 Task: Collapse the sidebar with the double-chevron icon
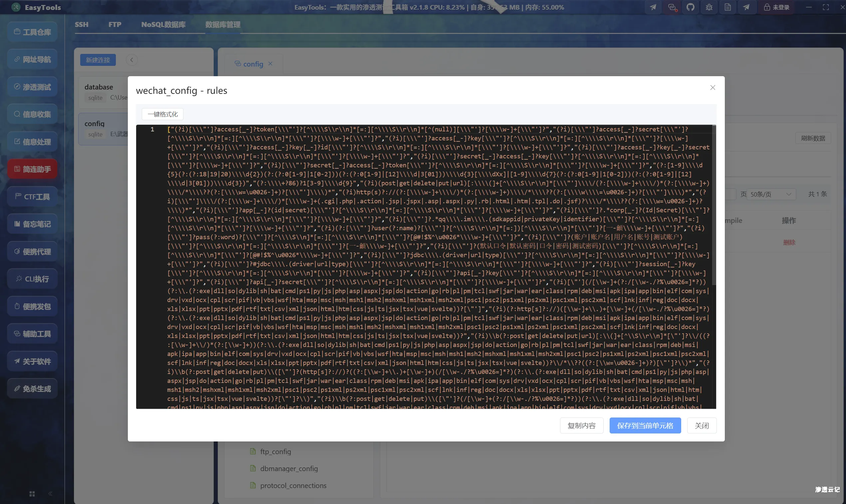coord(50,493)
